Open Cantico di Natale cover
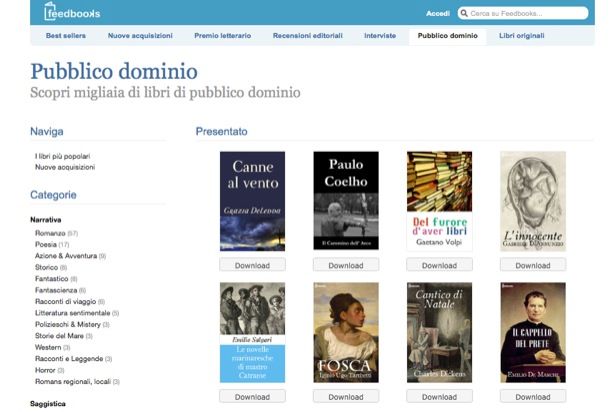This screenshot has height=412, width=610. [x=440, y=333]
